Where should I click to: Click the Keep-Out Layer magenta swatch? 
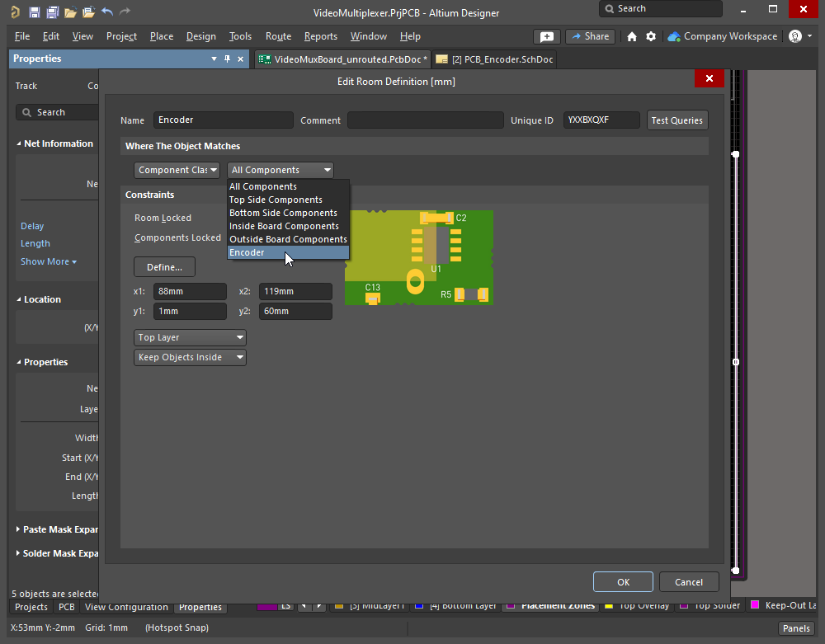click(x=755, y=605)
